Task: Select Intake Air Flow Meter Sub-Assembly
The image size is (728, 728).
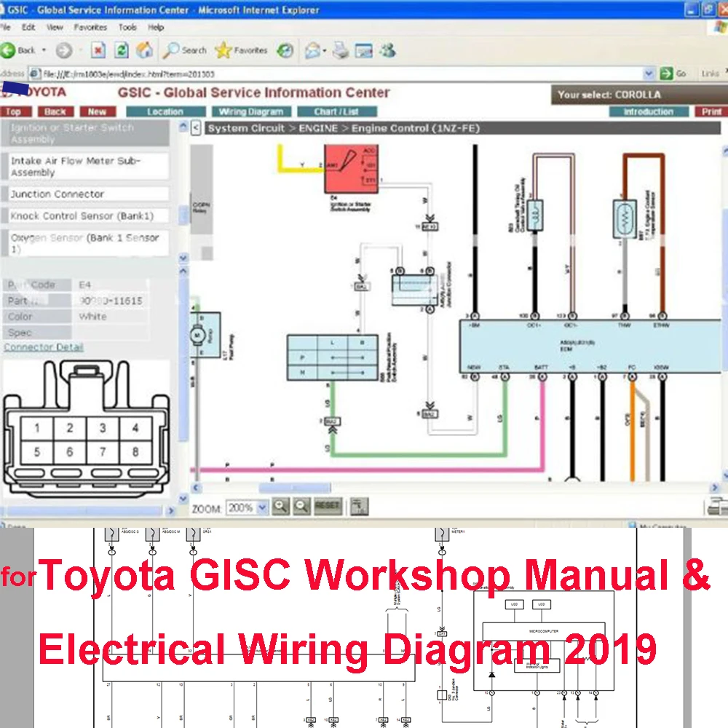Action: [x=86, y=166]
